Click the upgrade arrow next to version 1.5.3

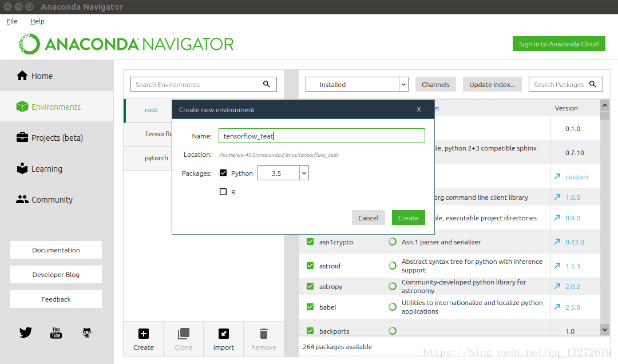[557, 266]
